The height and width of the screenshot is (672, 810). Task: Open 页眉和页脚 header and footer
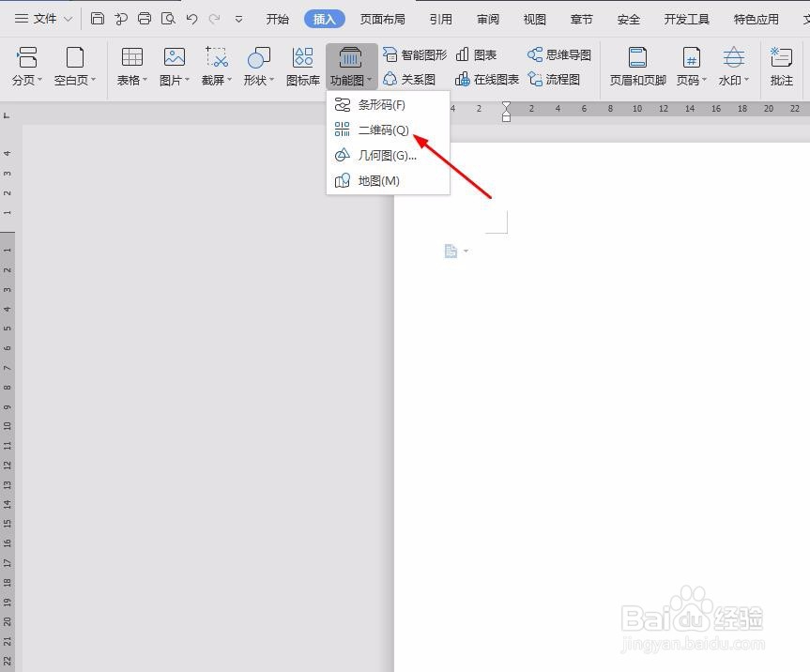coord(637,66)
